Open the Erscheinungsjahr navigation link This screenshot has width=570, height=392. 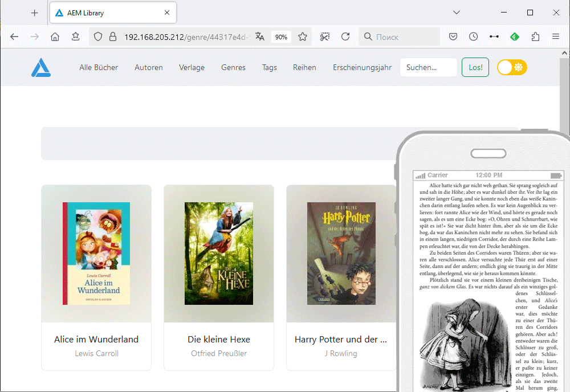pos(362,67)
